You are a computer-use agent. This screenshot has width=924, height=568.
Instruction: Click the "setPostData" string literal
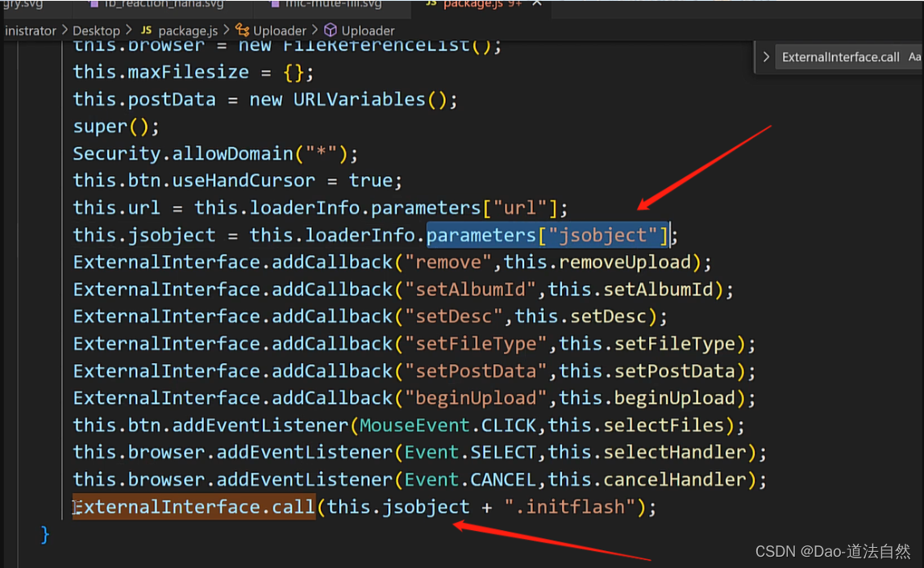click(476, 370)
